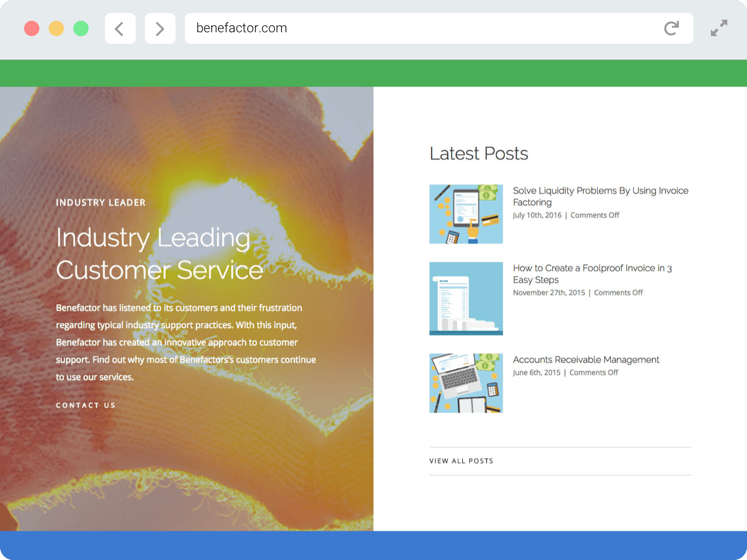Click the November 27th, 2015 date
This screenshot has height=560, width=747.
549,293
